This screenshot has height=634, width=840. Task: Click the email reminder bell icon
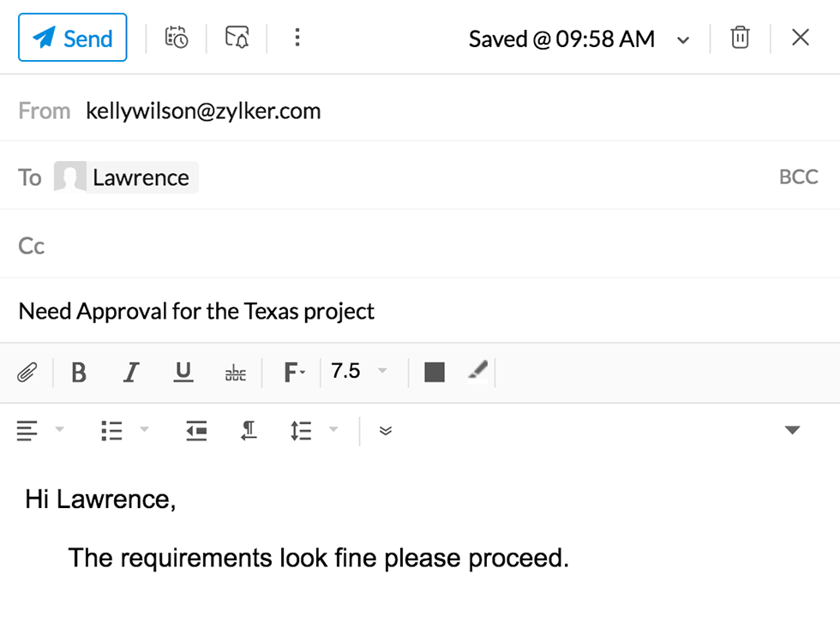[237, 38]
